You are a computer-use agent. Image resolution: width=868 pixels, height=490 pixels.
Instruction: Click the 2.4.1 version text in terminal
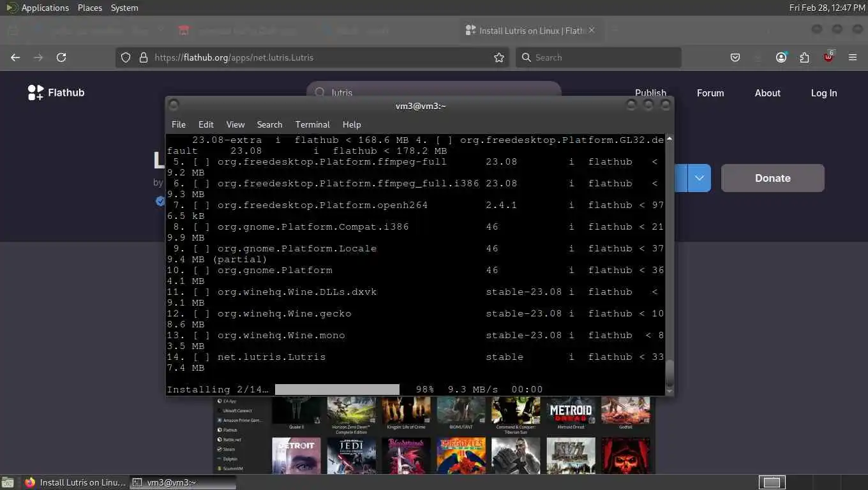501,205
